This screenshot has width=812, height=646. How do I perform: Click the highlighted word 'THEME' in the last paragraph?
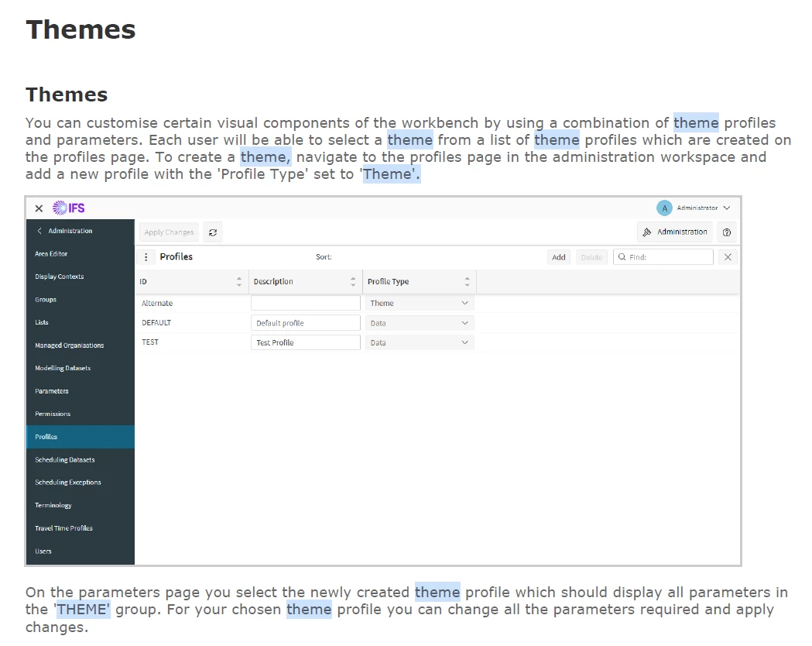[x=83, y=610]
